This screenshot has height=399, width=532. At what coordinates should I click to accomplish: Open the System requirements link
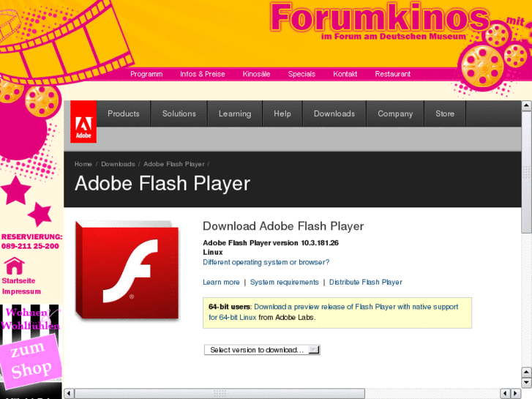[x=285, y=282]
